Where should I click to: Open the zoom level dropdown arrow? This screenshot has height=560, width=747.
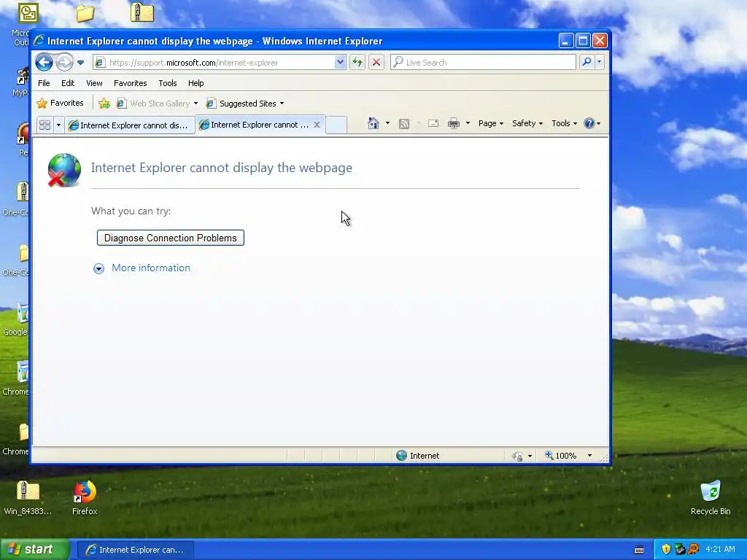click(x=589, y=456)
